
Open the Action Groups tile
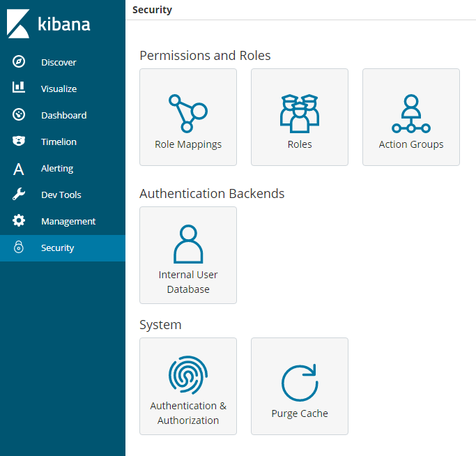[x=411, y=117]
